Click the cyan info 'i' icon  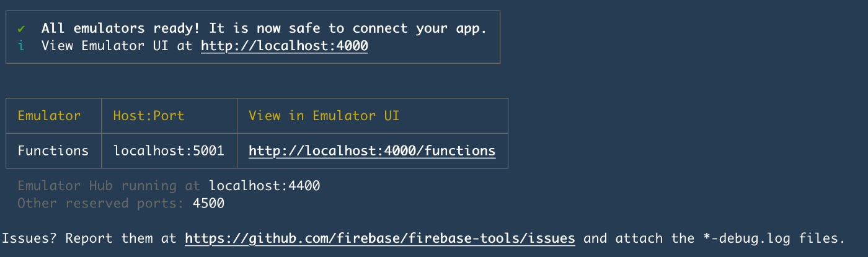pos(22,46)
